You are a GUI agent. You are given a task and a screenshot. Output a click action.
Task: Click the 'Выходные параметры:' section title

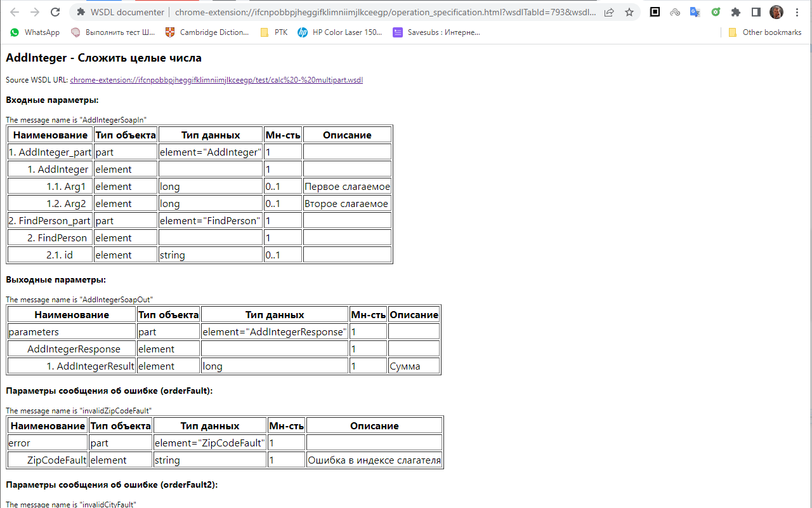(x=56, y=279)
